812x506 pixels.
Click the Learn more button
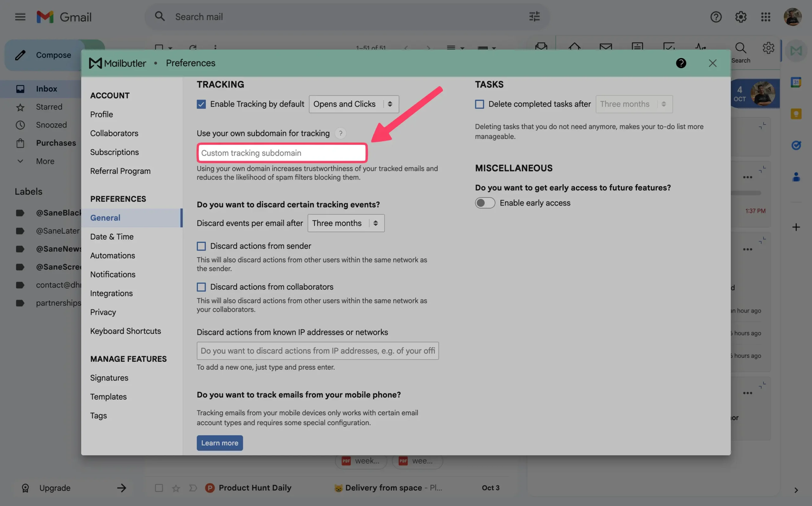pos(219,443)
